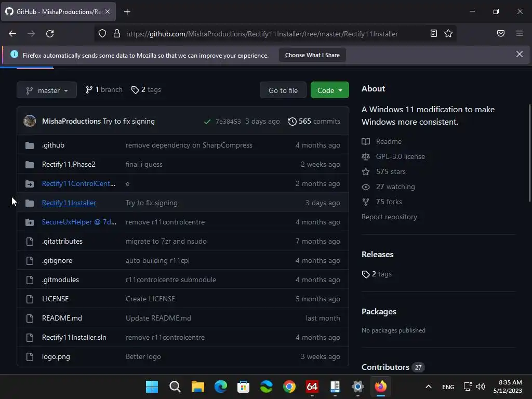Expand the green Code dropdown button
The height and width of the screenshot is (399, 532).
(330, 90)
